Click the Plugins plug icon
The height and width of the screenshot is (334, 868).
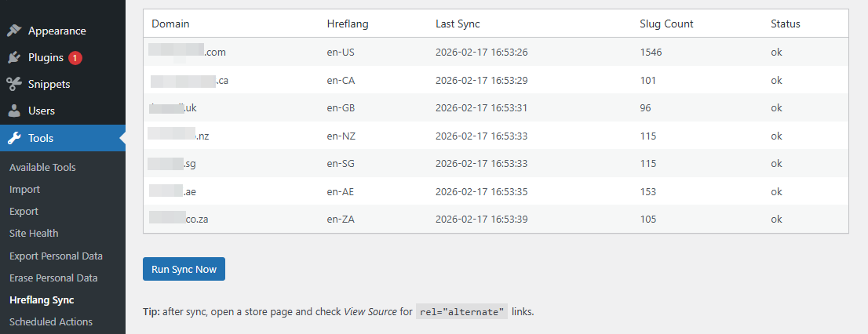click(x=14, y=58)
